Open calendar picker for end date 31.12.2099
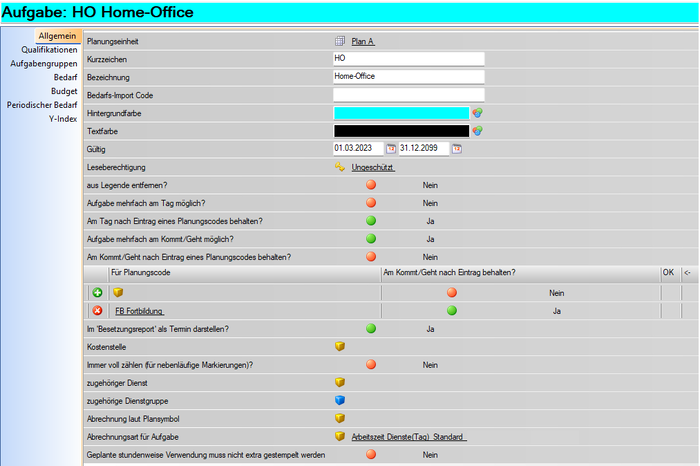The image size is (700, 466). coord(457,149)
